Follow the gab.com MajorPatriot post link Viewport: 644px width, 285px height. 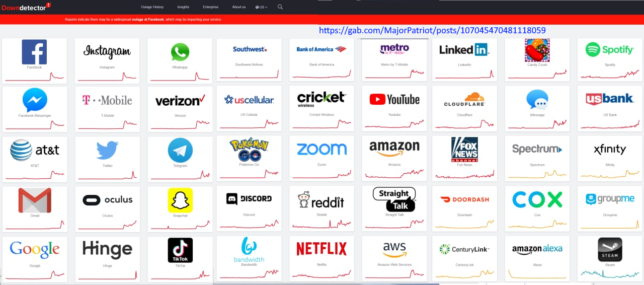pos(433,30)
